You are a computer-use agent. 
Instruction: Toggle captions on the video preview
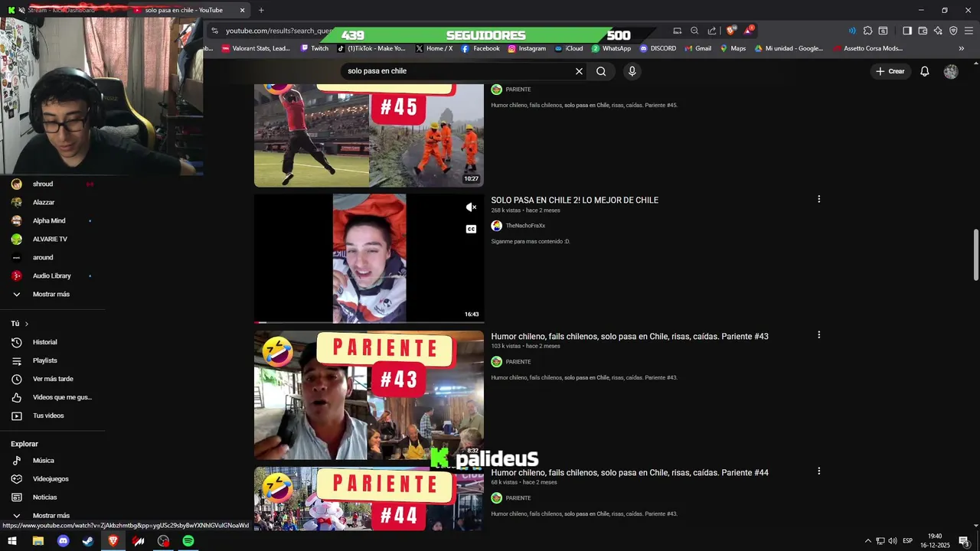472,229
